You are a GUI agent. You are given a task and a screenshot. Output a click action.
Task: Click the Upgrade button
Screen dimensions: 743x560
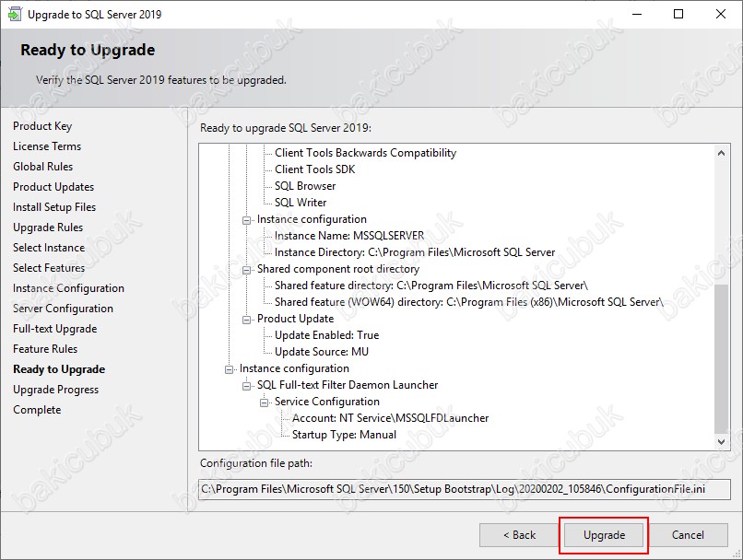tap(604, 535)
